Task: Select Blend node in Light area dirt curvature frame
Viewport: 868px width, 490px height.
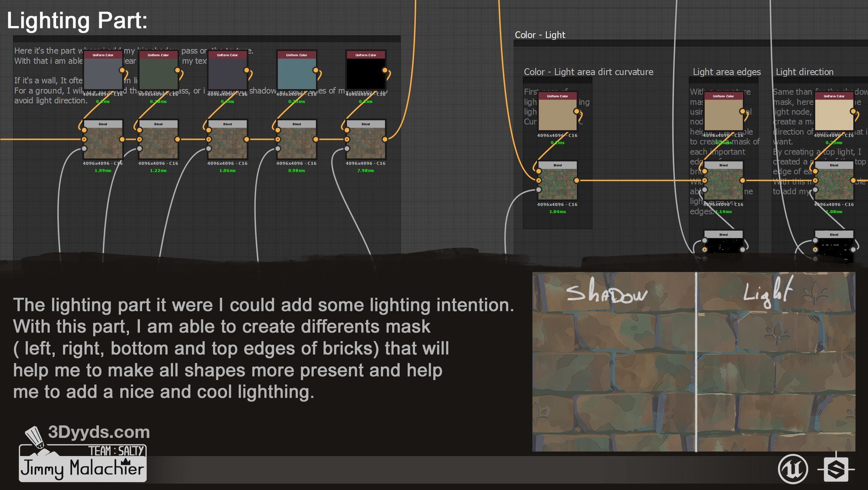Action: tap(557, 182)
